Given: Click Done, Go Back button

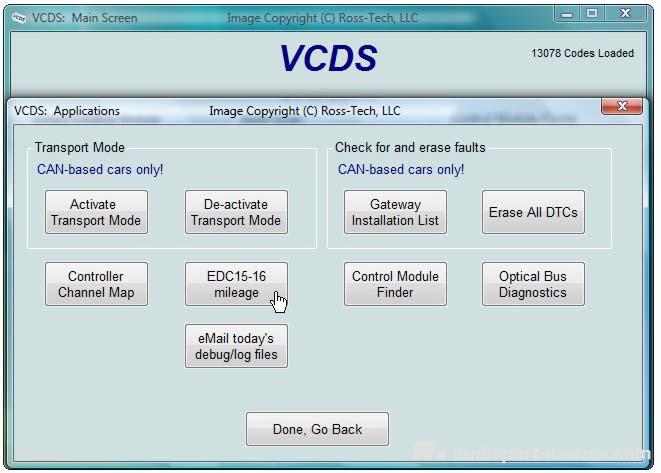Looking at the screenshot, I should (317, 429).
